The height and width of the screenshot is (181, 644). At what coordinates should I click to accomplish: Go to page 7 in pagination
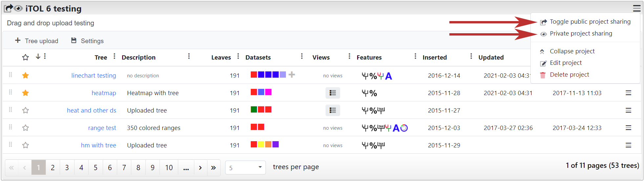coord(124,168)
